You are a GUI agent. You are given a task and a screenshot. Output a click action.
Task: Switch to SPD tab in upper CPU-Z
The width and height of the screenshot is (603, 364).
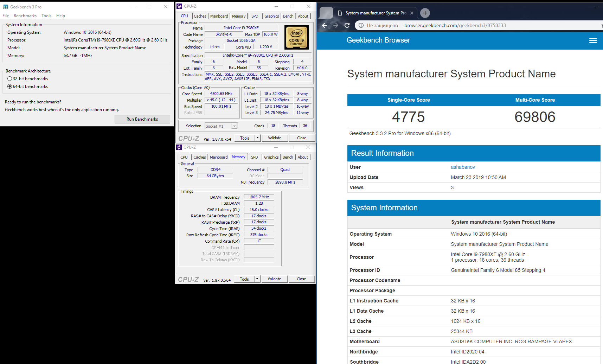pyautogui.click(x=255, y=16)
